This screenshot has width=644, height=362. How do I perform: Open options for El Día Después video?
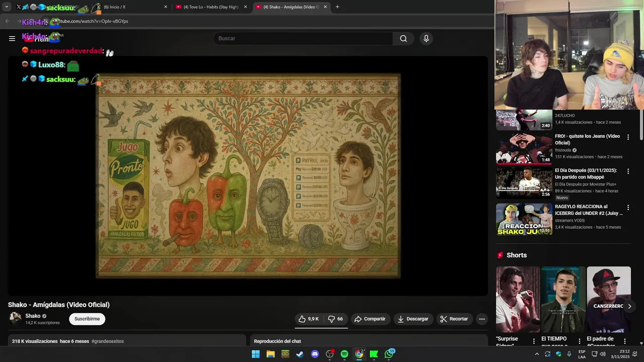click(x=628, y=171)
